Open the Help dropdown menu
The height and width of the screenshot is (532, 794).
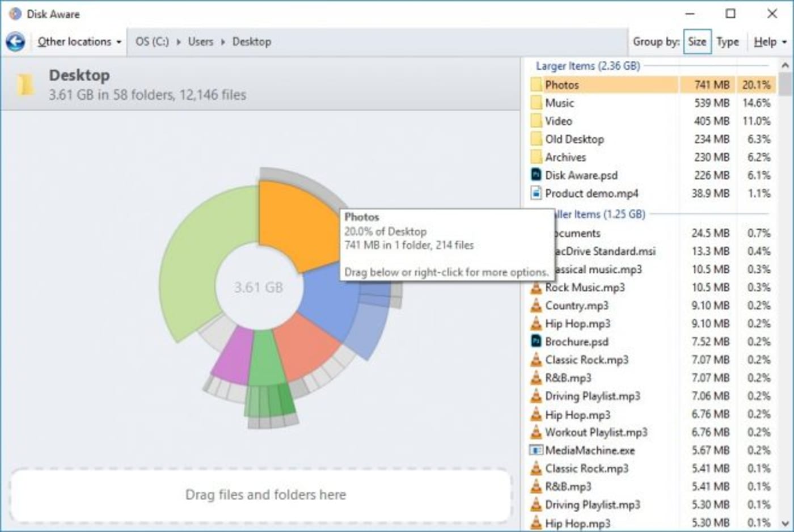click(770, 41)
